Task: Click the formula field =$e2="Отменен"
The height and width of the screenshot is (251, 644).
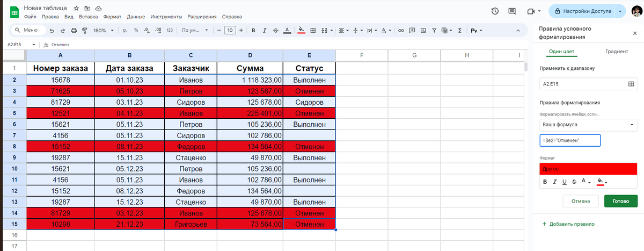Action: click(x=570, y=140)
